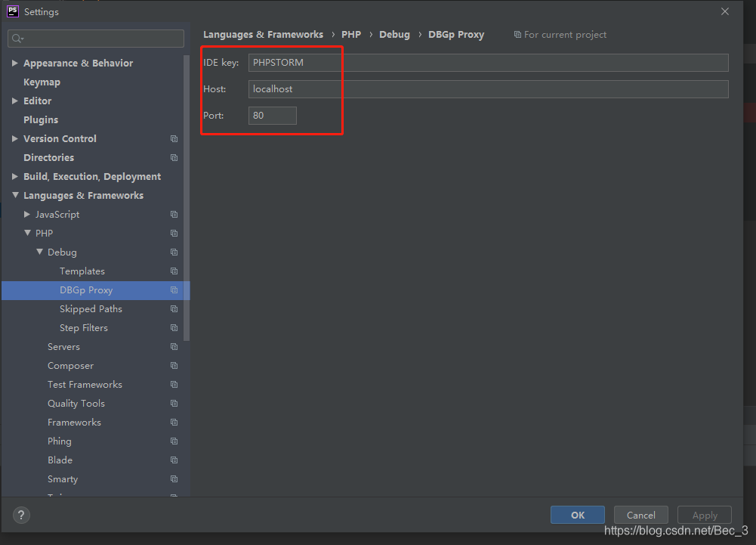
Task: Click the Port field containing 80
Action: [x=273, y=116]
